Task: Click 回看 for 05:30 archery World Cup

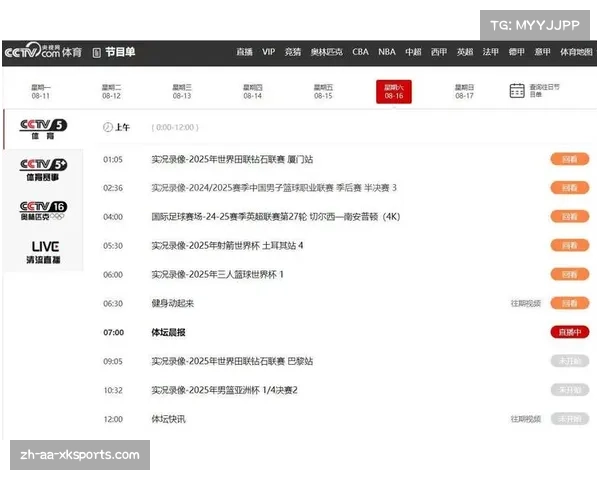Action: point(570,245)
